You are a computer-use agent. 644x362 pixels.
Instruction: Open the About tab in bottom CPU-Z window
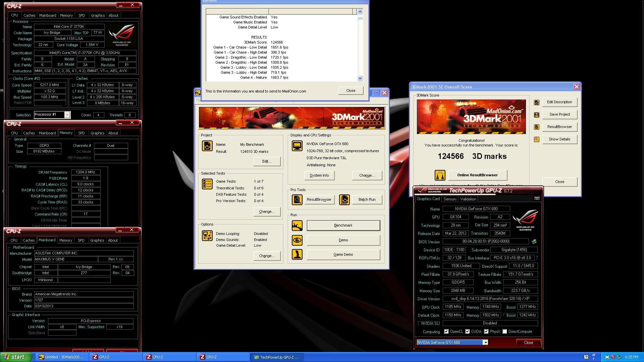tap(113, 240)
